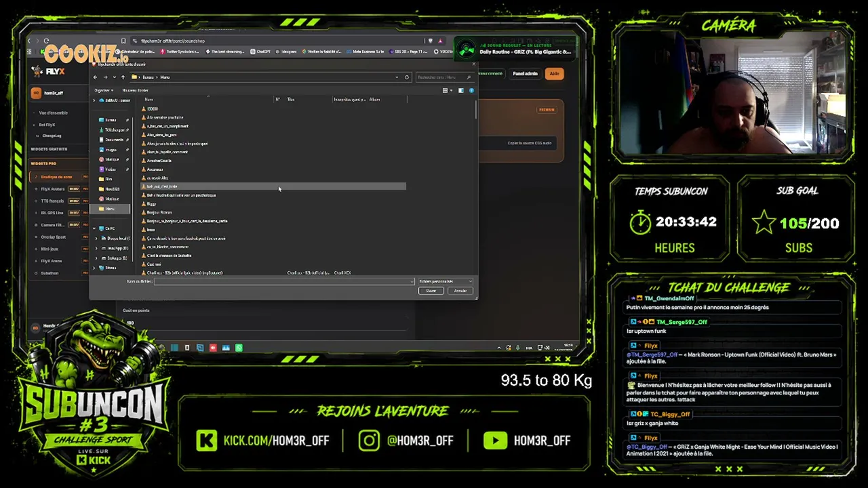
Task: Open the file type filter dropdown
Action: (x=445, y=281)
